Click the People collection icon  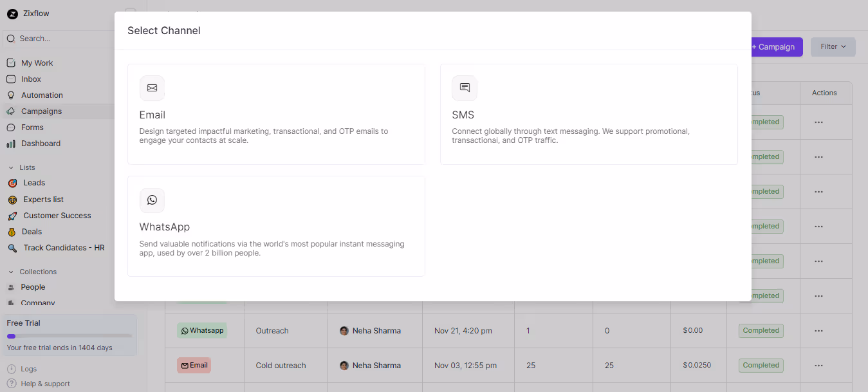pyautogui.click(x=11, y=287)
